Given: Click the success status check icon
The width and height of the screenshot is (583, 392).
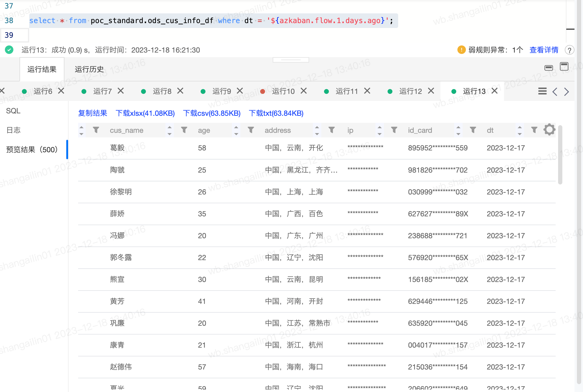Looking at the screenshot, I should (x=9, y=50).
